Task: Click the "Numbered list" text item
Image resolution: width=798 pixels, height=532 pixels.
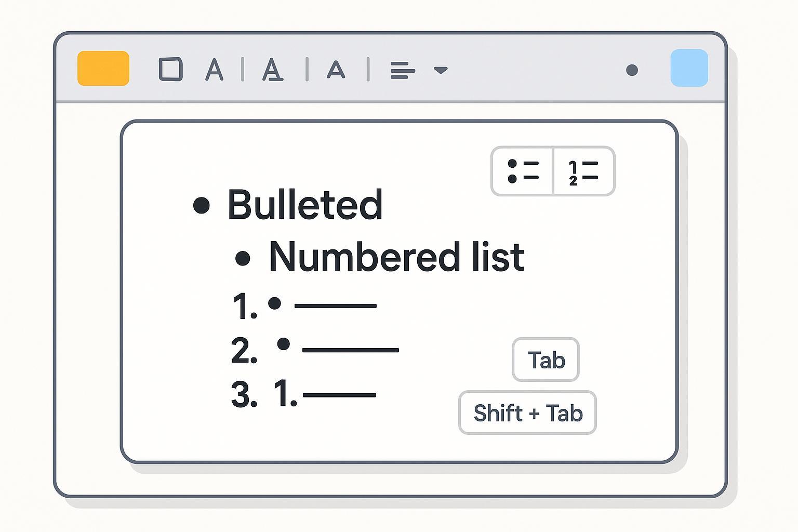Action: (396, 257)
